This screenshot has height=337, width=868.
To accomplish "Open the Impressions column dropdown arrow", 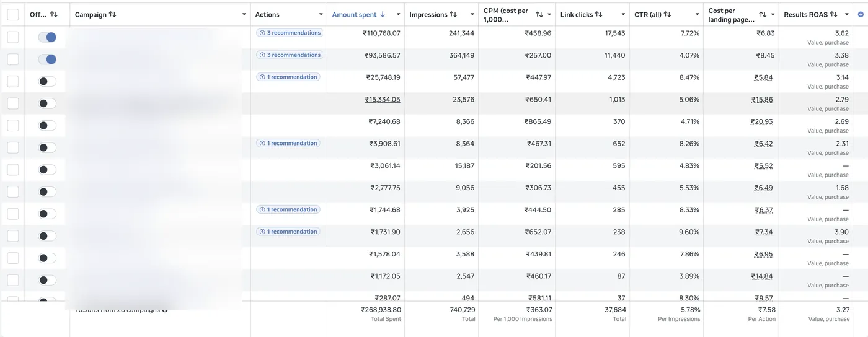I will [x=472, y=14].
